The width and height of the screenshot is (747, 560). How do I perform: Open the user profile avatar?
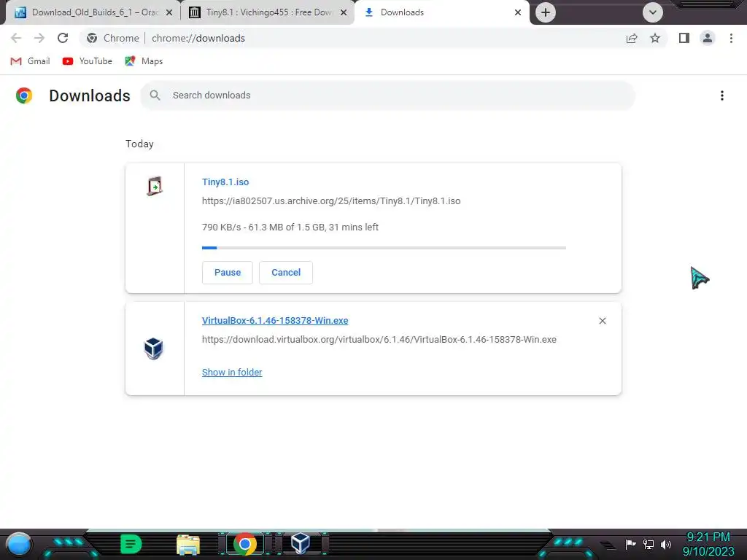click(708, 38)
